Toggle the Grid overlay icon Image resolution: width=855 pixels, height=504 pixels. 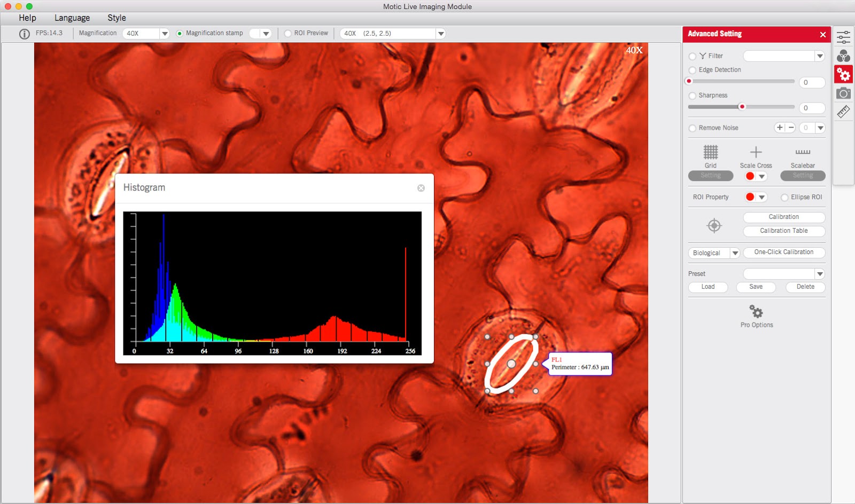(x=710, y=151)
